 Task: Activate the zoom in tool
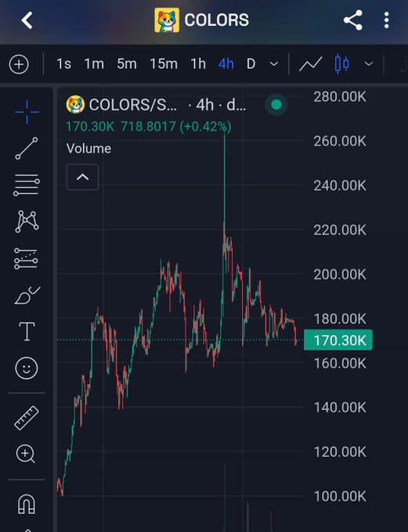click(26, 454)
